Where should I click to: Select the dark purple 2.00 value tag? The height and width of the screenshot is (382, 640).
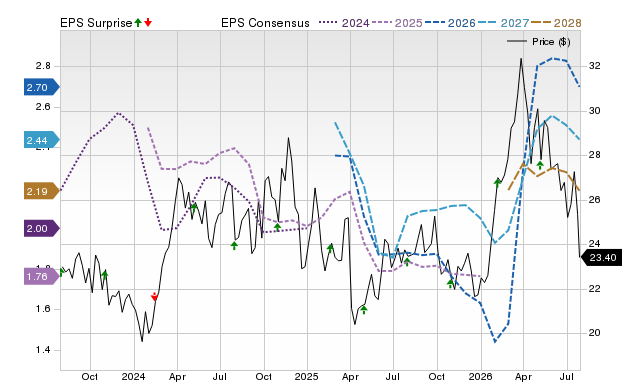point(42,229)
